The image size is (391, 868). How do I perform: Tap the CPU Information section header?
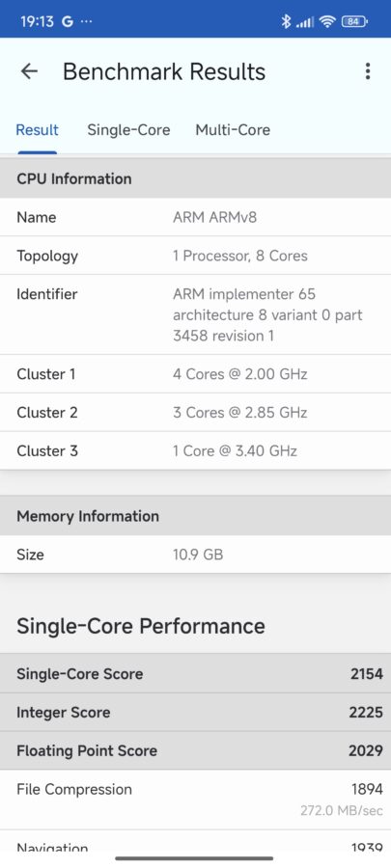click(195, 178)
